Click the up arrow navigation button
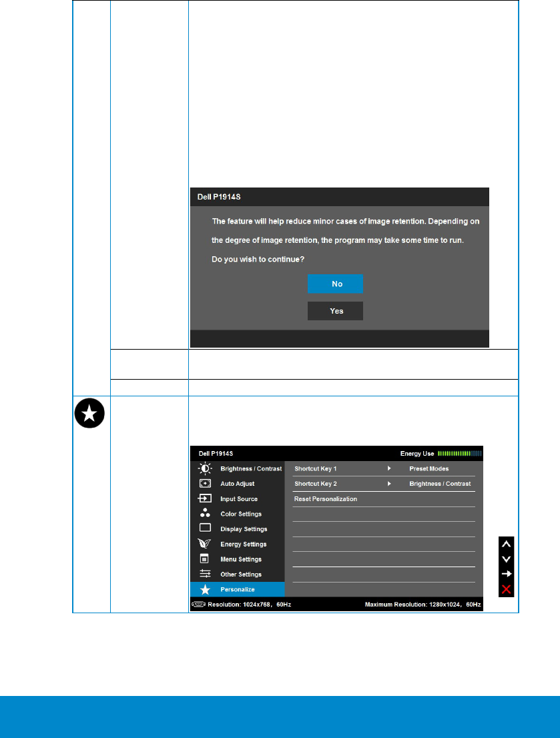 (x=507, y=544)
